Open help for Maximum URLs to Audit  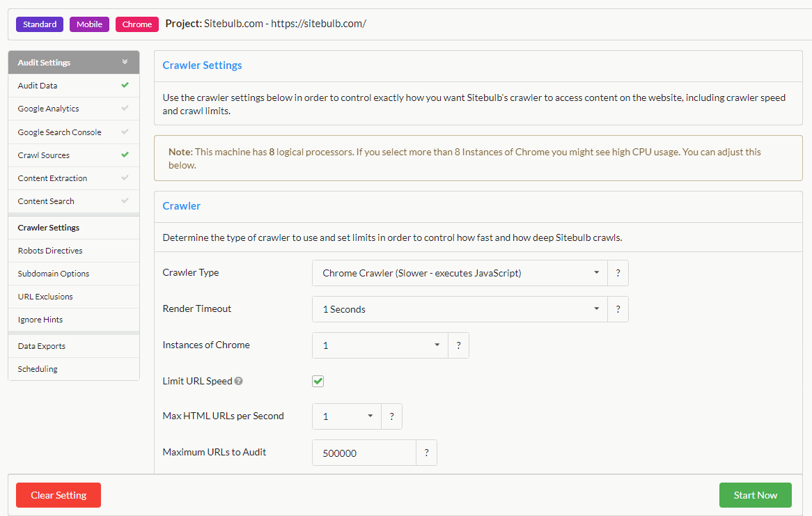426,453
